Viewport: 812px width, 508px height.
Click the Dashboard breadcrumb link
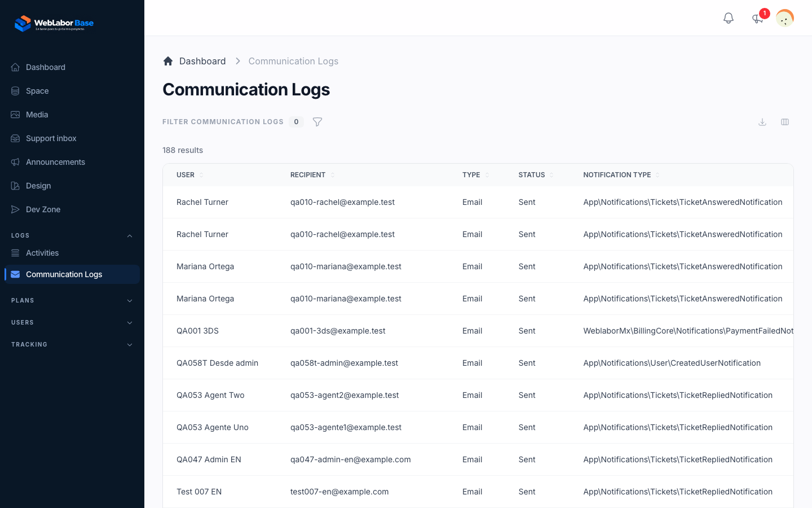pyautogui.click(x=202, y=61)
